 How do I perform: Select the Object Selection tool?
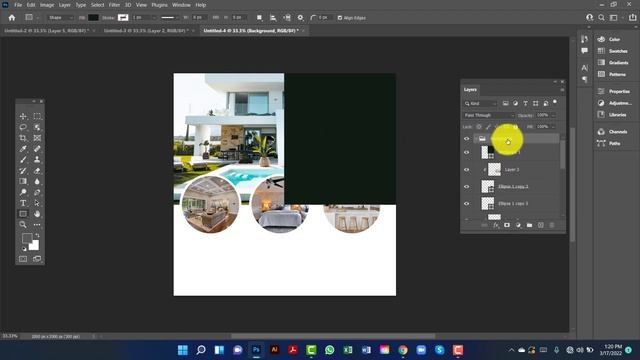(37, 127)
